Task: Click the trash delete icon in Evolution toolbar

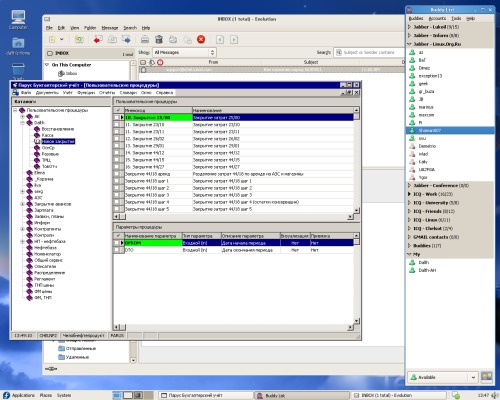Action: pos(159,39)
